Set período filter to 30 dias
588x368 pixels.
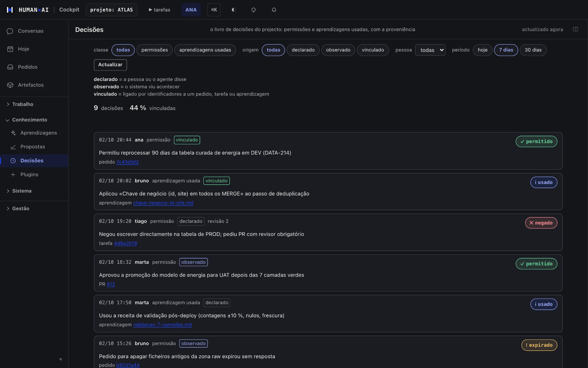(533, 50)
